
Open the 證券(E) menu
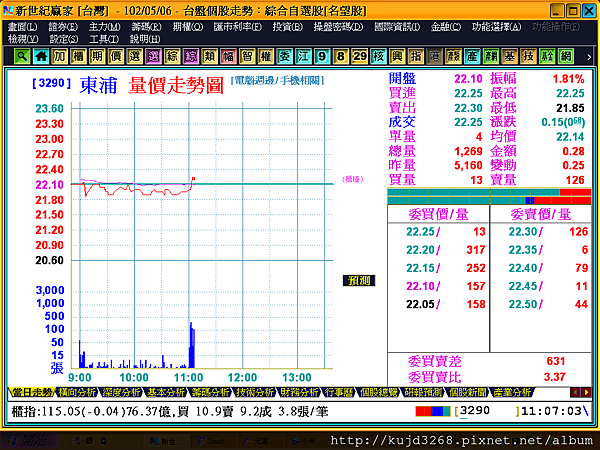63,27
